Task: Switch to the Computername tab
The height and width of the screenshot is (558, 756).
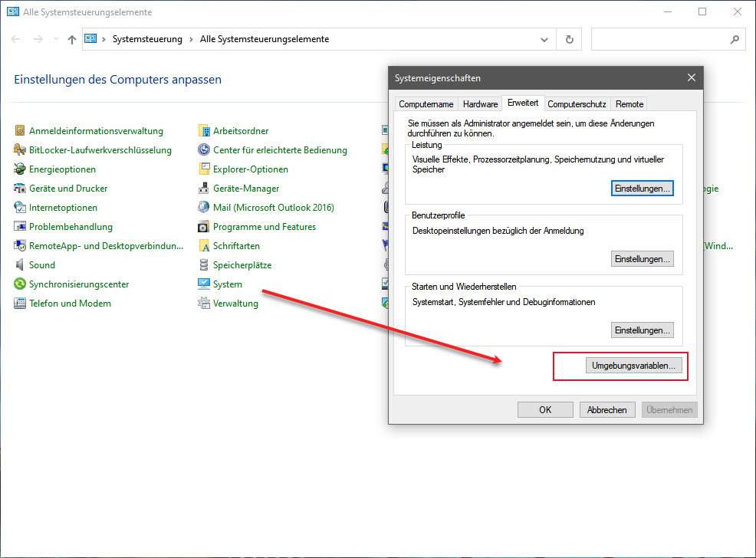Action: tap(426, 104)
